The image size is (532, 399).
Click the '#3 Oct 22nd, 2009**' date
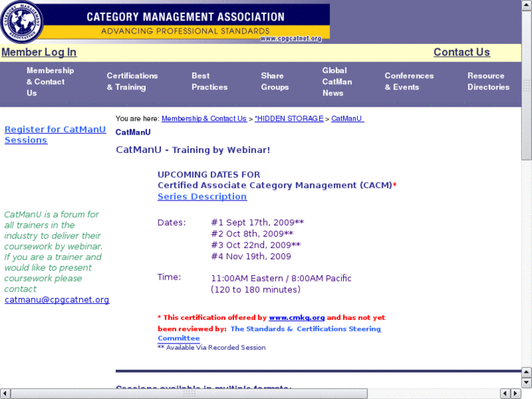point(256,245)
